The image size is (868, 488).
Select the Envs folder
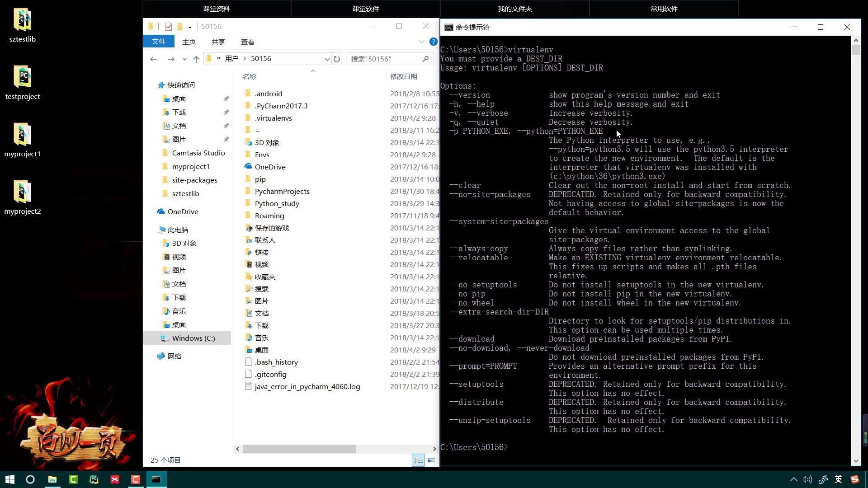pyautogui.click(x=262, y=155)
